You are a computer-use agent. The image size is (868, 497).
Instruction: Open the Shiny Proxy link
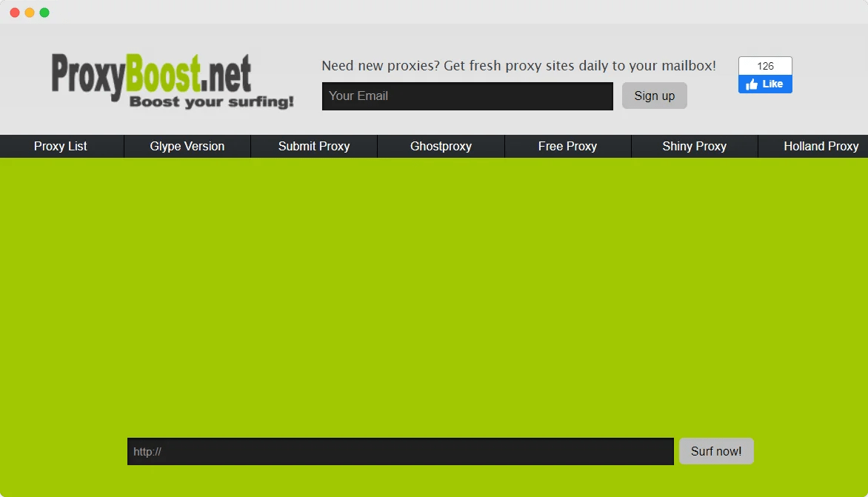tap(694, 146)
